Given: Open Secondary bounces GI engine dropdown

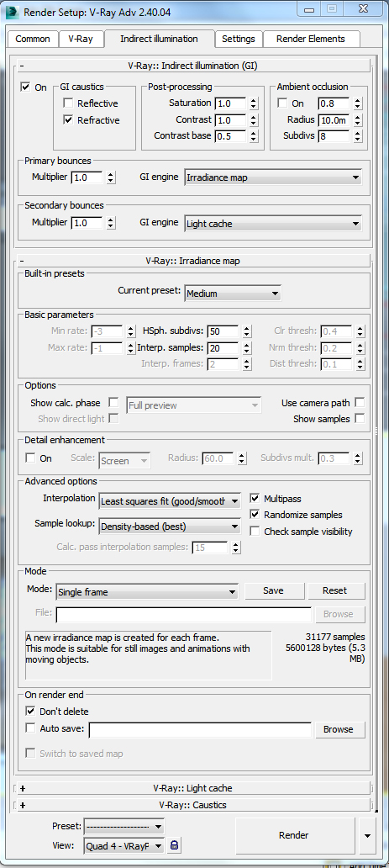Looking at the screenshot, I should (x=273, y=224).
